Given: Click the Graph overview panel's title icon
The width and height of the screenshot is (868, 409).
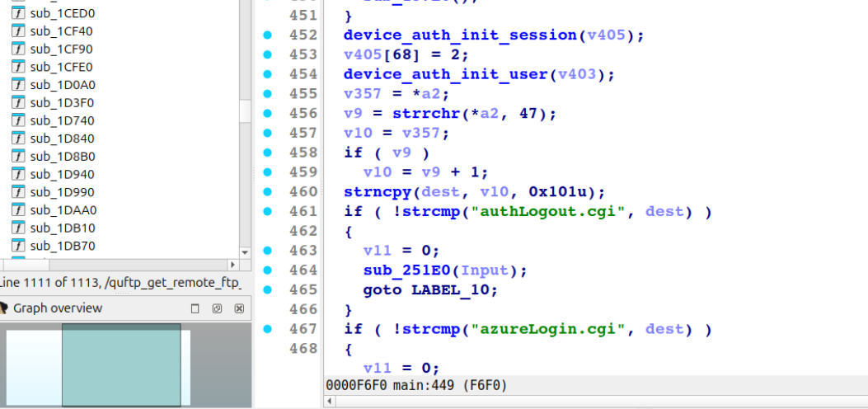Looking at the screenshot, I should 5,308.
